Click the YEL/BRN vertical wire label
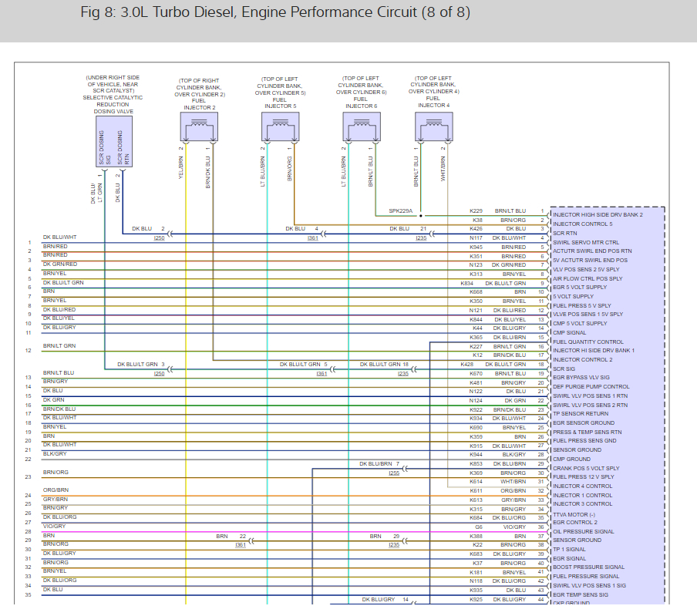The image size is (697, 616). tap(181, 167)
